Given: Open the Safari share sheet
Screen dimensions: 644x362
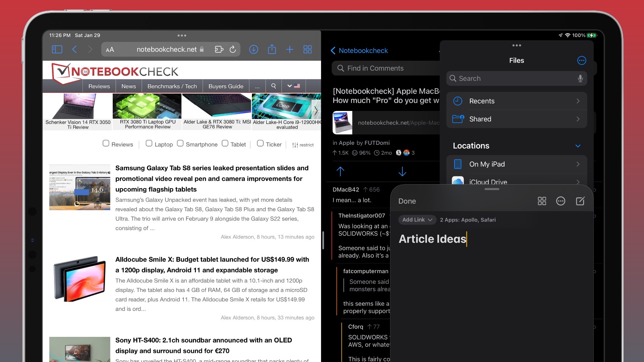Looking at the screenshot, I should click(x=272, y=49).
